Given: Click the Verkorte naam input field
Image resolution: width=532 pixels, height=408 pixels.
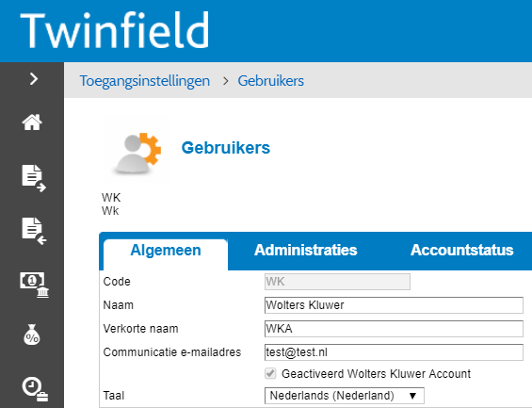Looking at the screenshot, I should point(394,329).
